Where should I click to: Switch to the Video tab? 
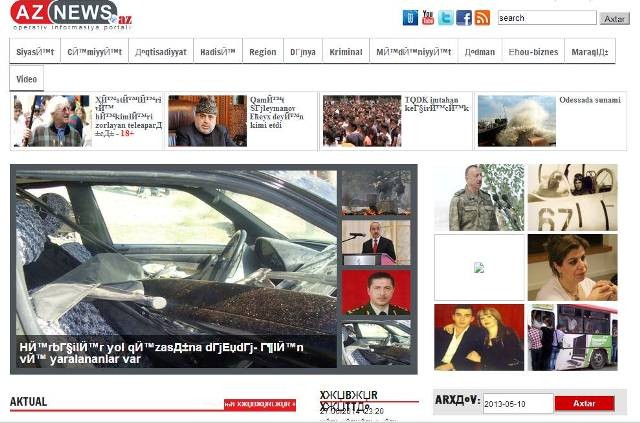(x=27, y=79)
